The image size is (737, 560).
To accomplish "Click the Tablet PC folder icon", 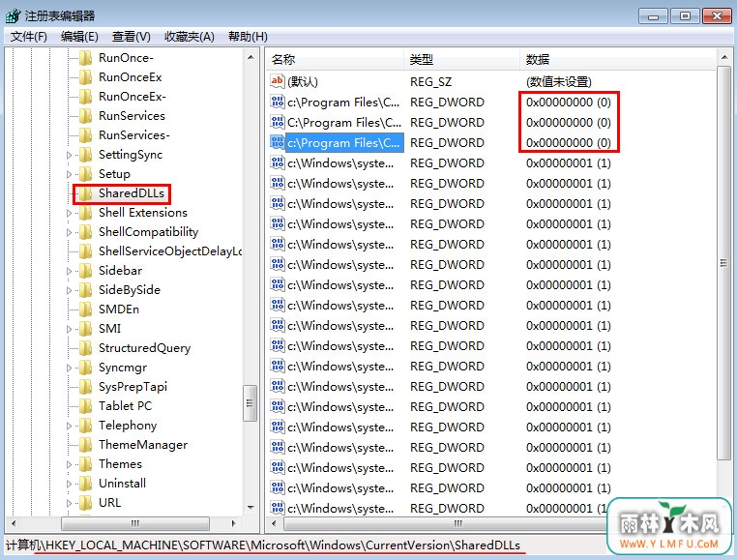I will pos(85,406).
